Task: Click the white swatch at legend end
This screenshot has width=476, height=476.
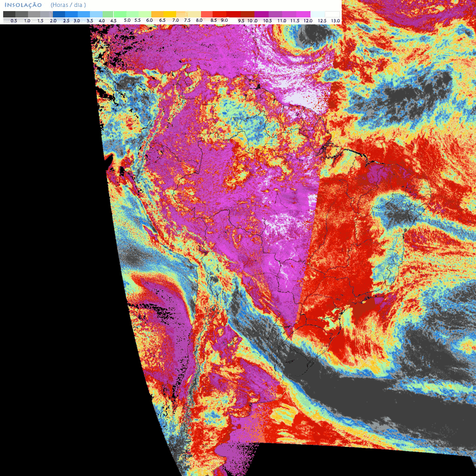Action: 333,14
